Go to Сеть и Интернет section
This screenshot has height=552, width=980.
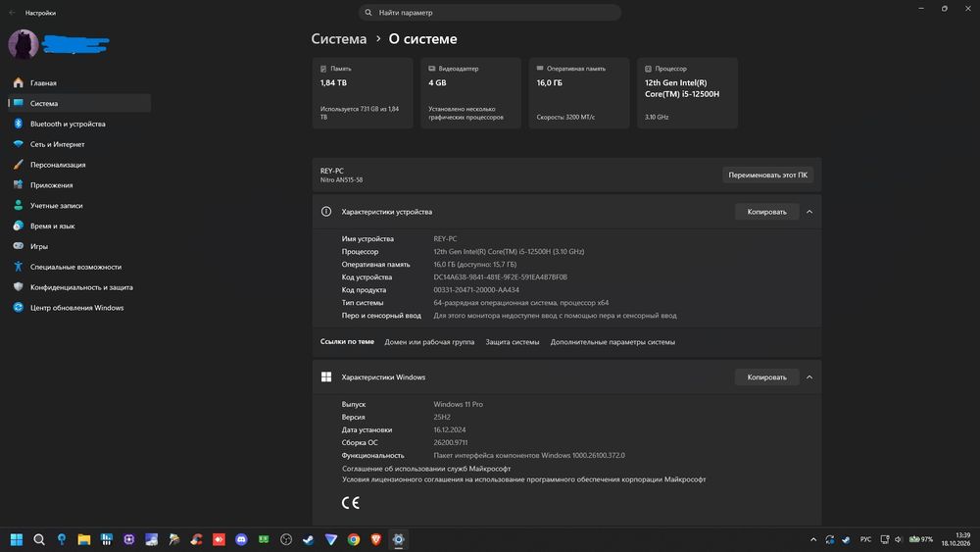pyautogui.click(x=79, y=144)
